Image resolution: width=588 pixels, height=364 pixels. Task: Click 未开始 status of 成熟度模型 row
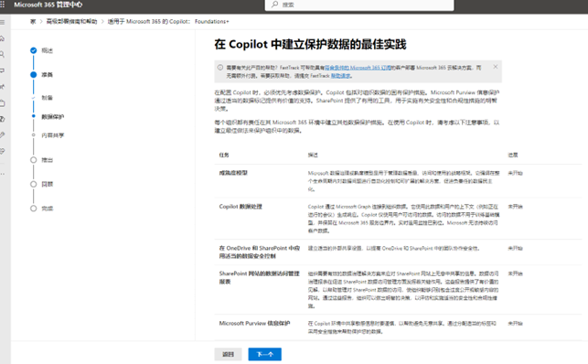(515, 173)
